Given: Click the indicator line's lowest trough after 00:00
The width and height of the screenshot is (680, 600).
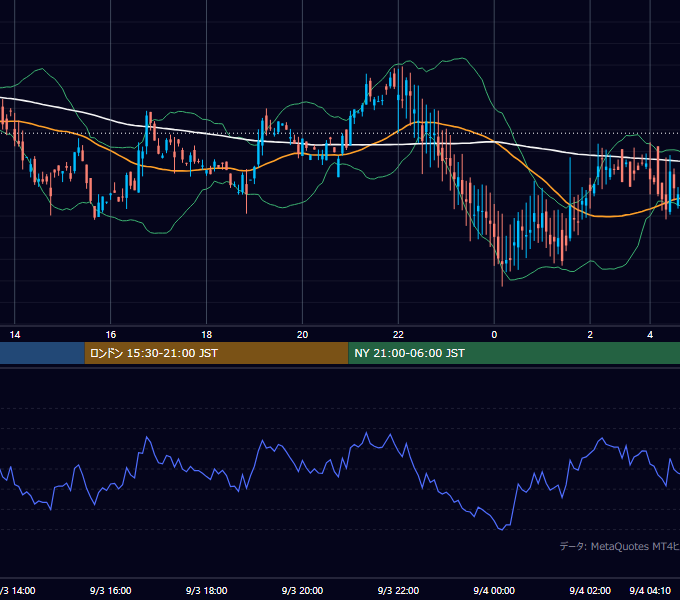Looking at the screenshot, I should [x=502, y=529].
